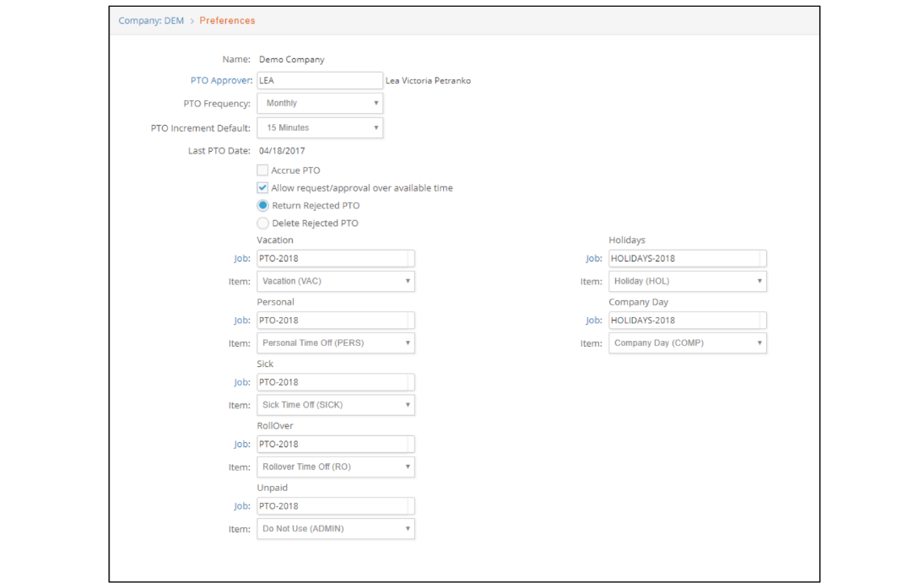This screenshot has height=588, width=924.
Task: Edit the Unpaid Job field
Action: 335,506
